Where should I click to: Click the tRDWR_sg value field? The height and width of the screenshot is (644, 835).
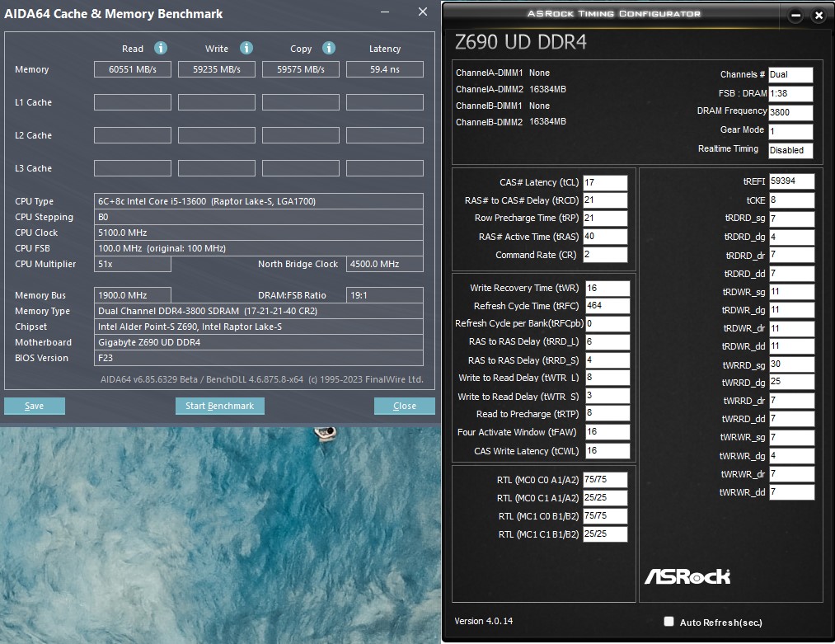(792, 292)
